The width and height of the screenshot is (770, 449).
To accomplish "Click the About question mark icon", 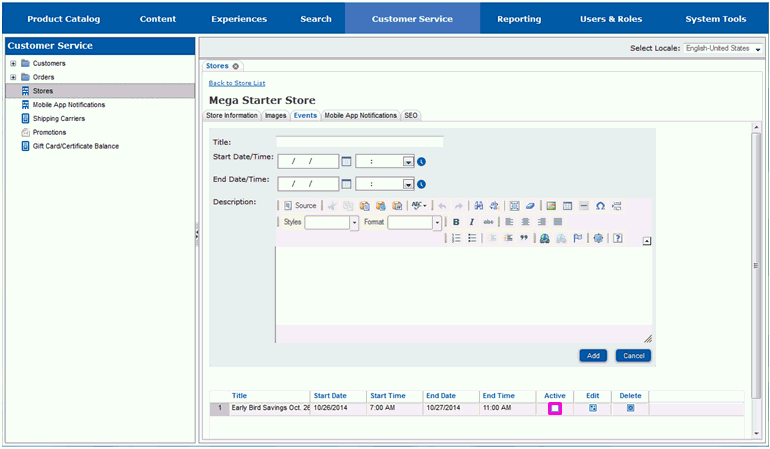I will [x=618, y=238].
